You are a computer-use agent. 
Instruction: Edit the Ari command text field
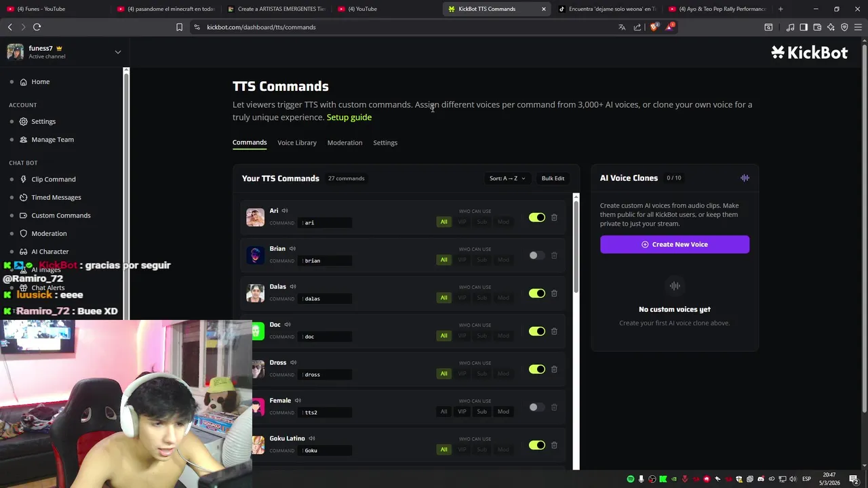coord(325,223)
